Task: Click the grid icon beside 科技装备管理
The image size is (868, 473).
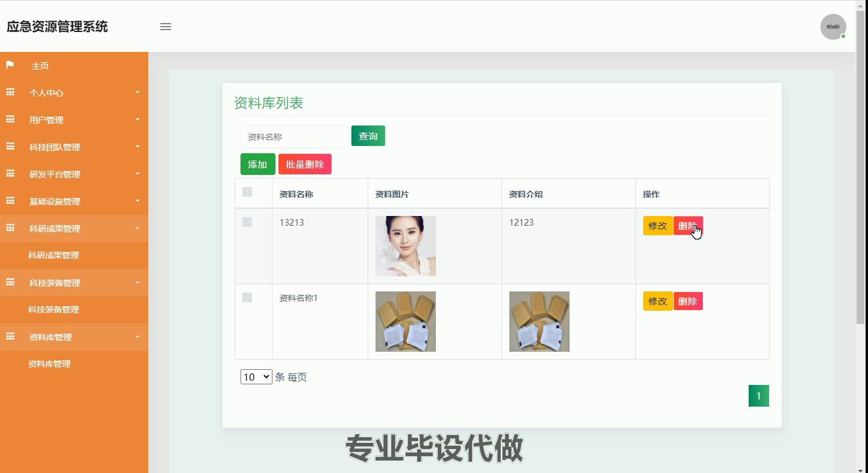Action: [x=10, y=282]
